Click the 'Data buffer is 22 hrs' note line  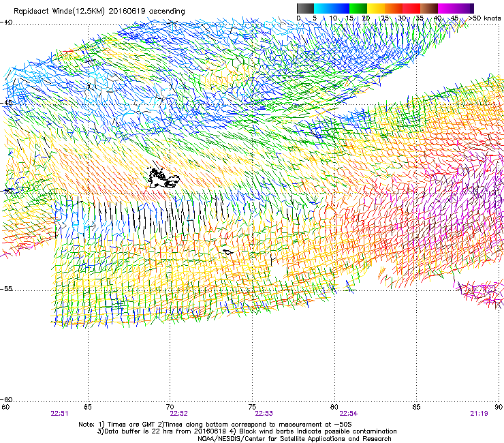coord(247,431)
